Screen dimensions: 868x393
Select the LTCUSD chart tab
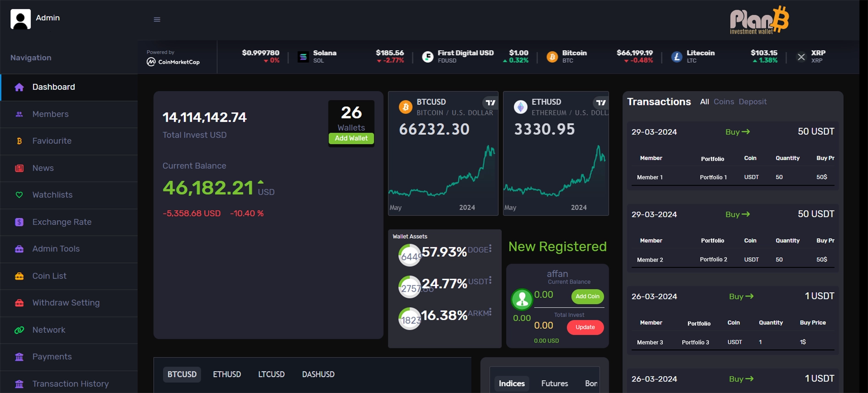(271, 375)
